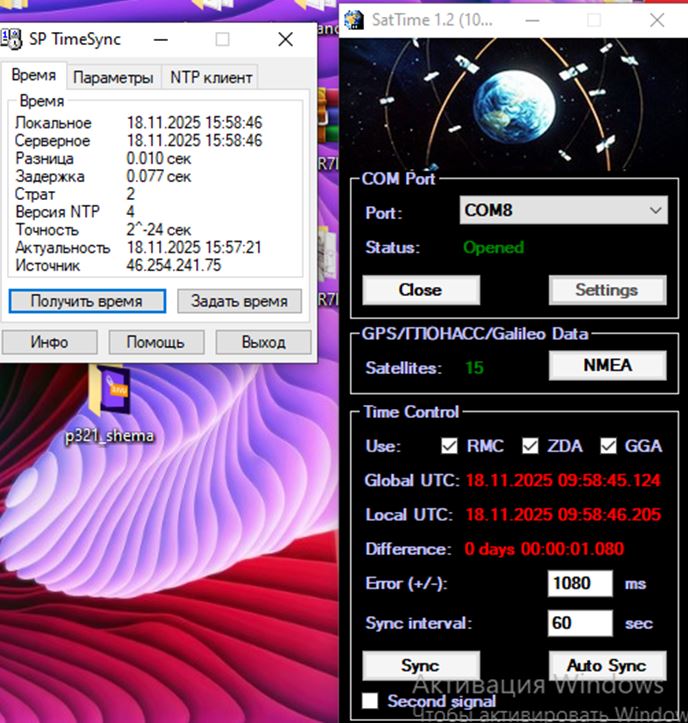The height and width of the screenshot is (723, 688).
Task: Uncheck the GGA checkbox
Action: point(608,446)
